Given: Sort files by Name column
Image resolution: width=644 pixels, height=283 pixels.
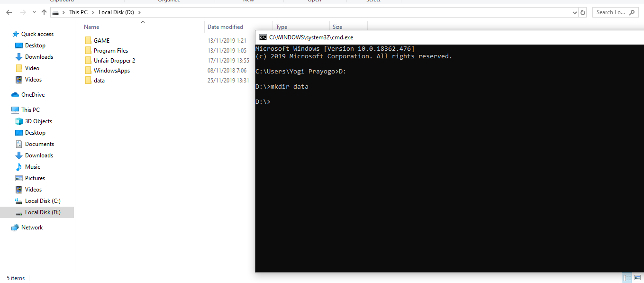Looking at the screenshot, I should coord(92,27).
